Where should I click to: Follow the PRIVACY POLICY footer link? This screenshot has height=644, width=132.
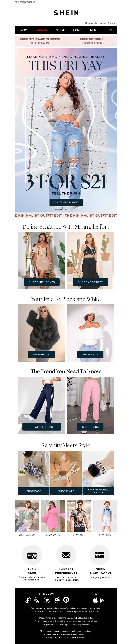(54, 638)
